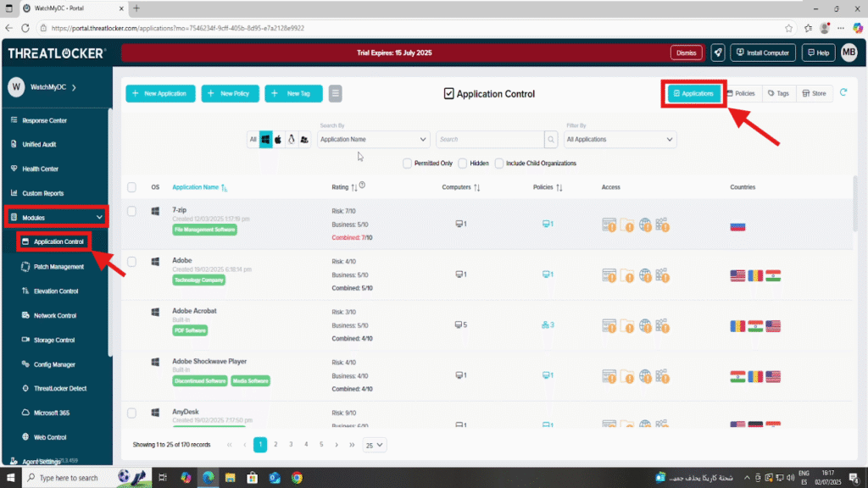Open the MB user profile avatar
Screen dimensions: 868x488
(849, 53)
